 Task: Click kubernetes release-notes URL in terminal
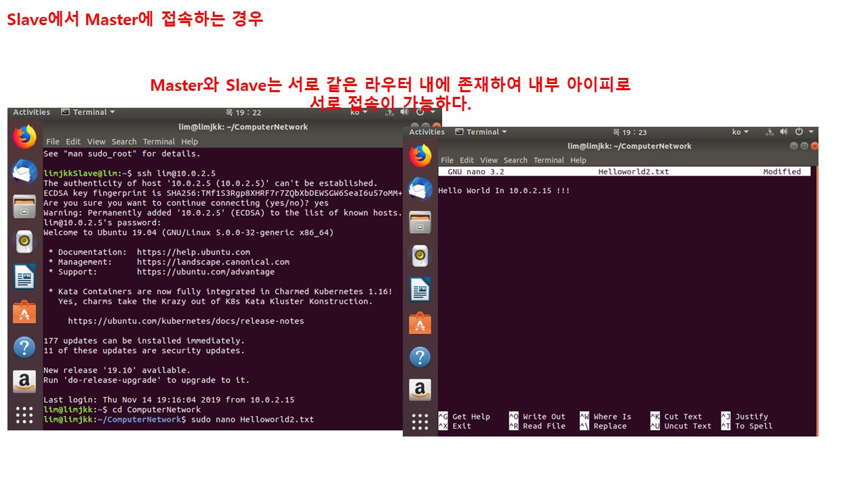click(186, 321)
